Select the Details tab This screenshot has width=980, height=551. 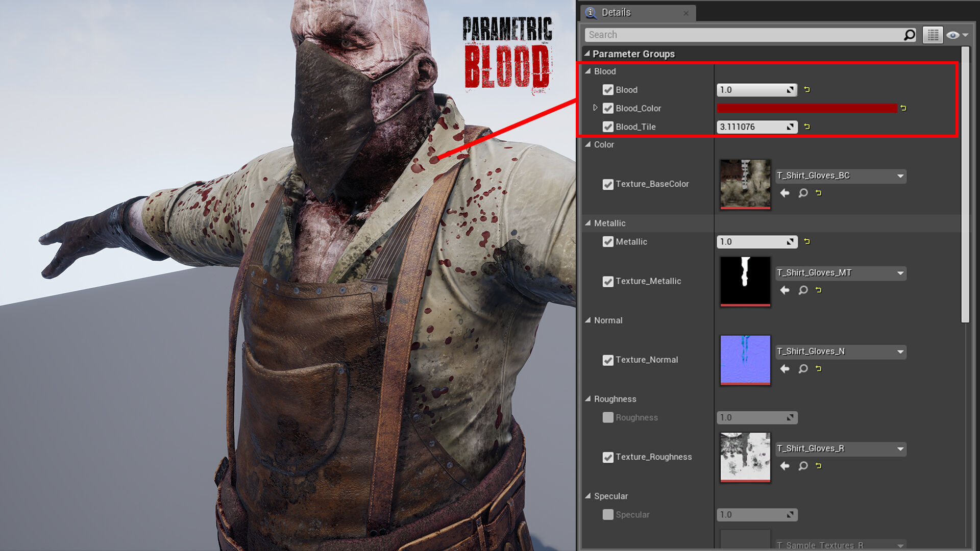pyautogui.click(x=637, y=13)
